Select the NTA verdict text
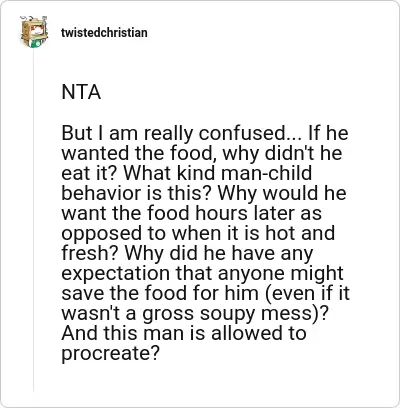This screenshot has width=400, height=408. click(x=81, y=93)
